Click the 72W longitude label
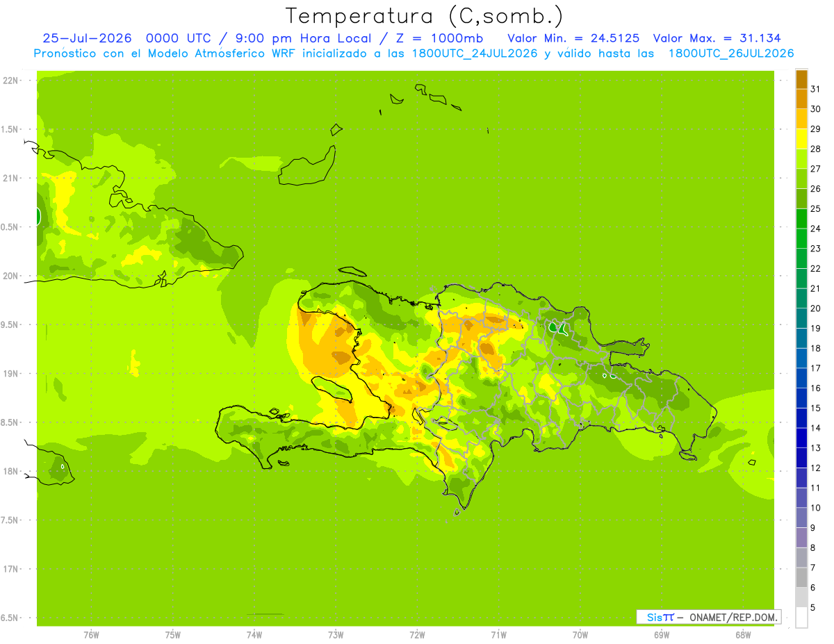 coord(417,634)
